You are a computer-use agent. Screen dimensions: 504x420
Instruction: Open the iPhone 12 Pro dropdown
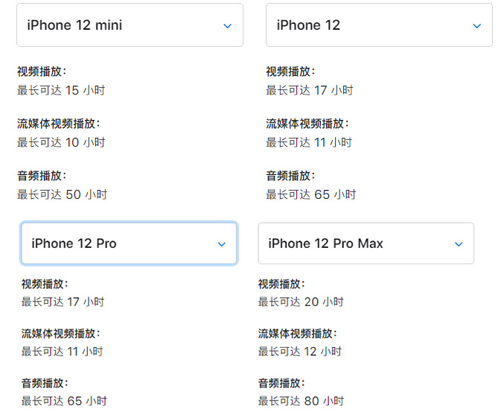[129, 244]
